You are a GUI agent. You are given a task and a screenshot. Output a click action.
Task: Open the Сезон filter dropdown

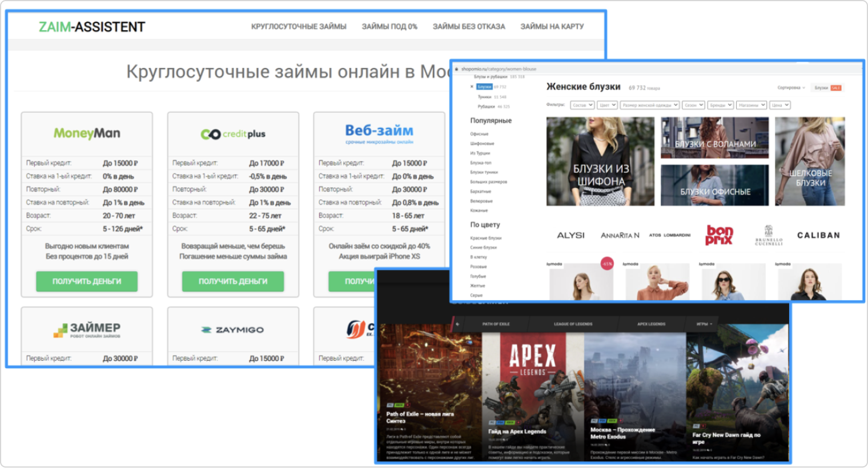pyautogui.click(x=694, y=105)
